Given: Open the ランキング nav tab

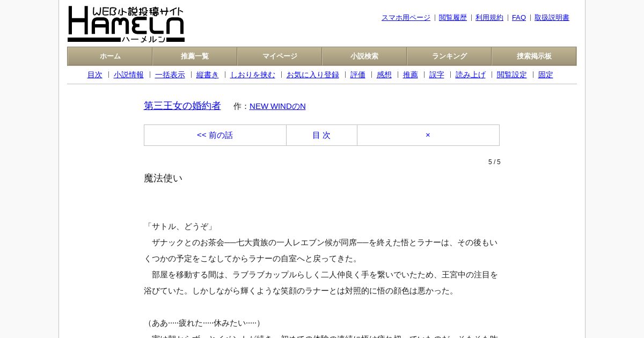Looking at the screenshot, I should [x=449, y=56].
